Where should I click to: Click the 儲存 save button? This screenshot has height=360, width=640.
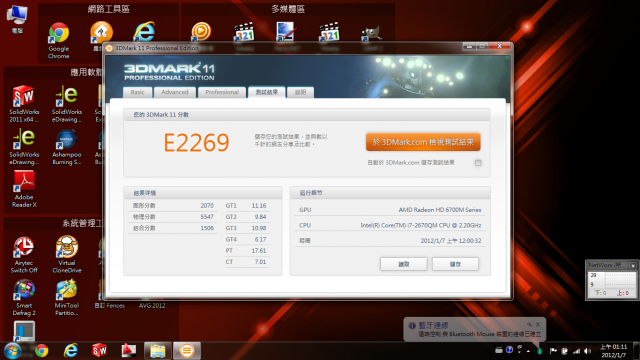coord(455,264)
